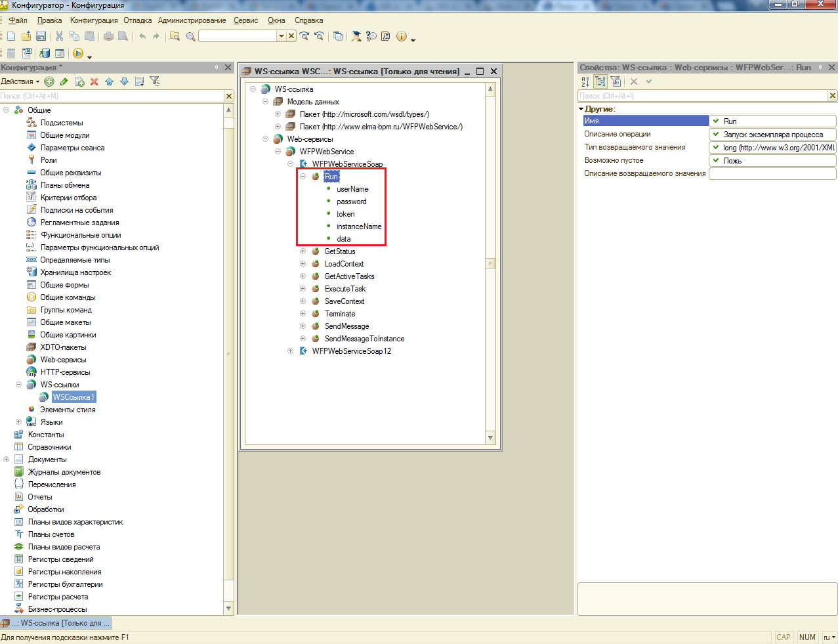
Task: Open the Администрирование menu
Action: [192, 20]
